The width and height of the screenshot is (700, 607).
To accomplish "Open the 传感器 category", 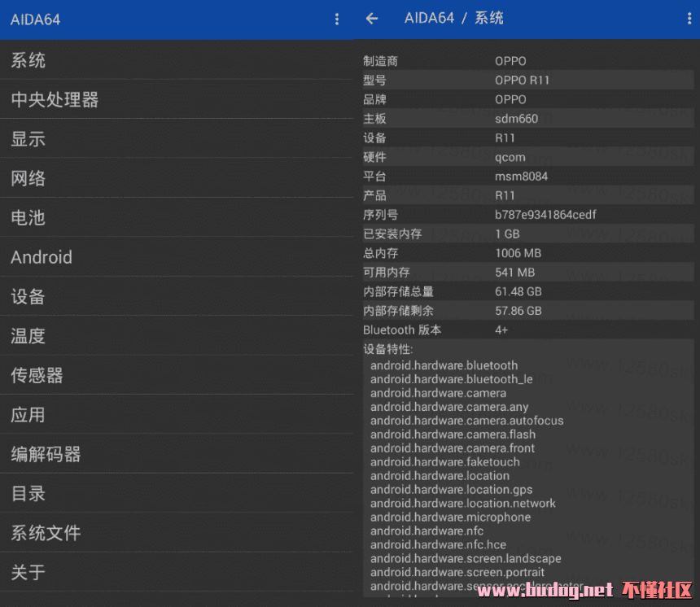I will [x=177, y=375].
